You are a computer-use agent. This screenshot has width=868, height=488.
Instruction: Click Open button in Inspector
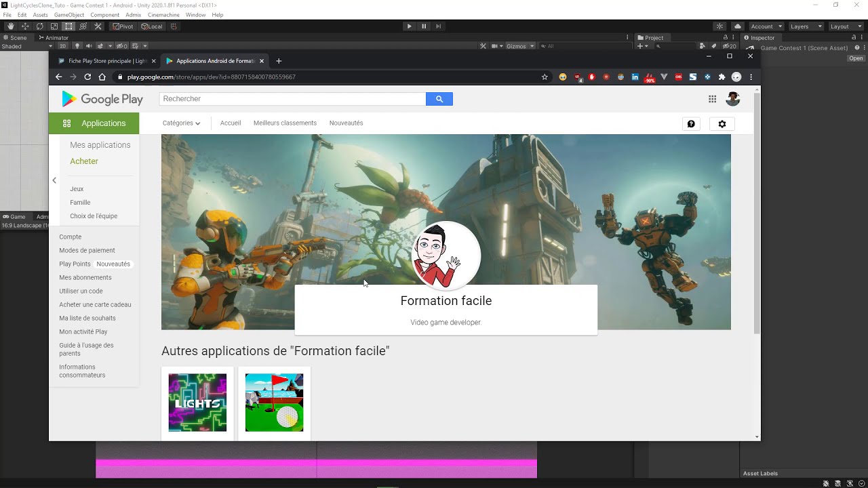click(856, 58)
